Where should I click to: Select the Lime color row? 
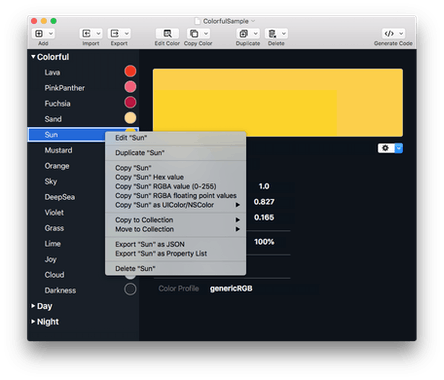[x=67, y=244]
